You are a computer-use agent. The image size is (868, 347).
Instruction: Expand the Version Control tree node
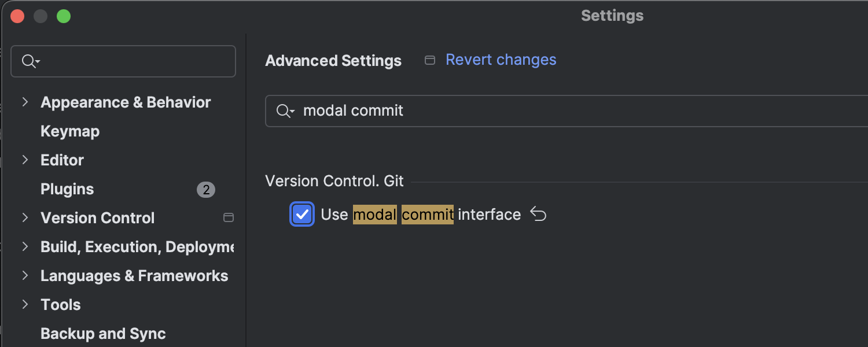[x=25, y=218]
